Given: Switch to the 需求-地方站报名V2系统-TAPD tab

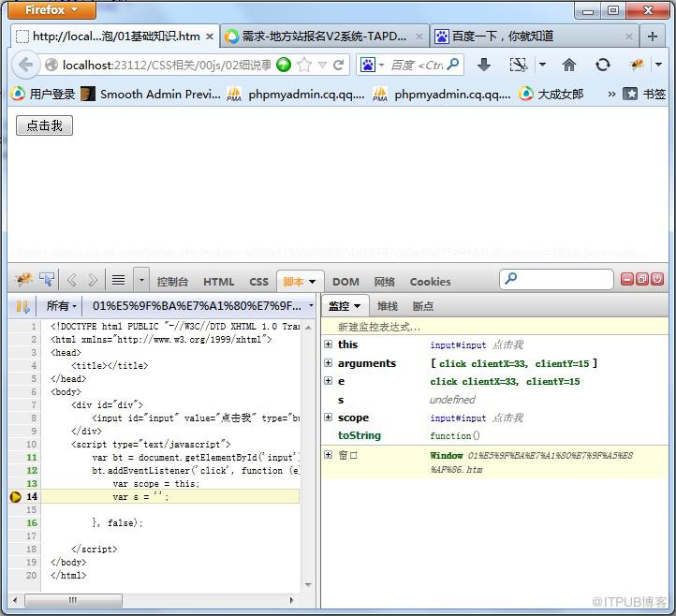Looking at the screenshot, I should pos(325,37).
